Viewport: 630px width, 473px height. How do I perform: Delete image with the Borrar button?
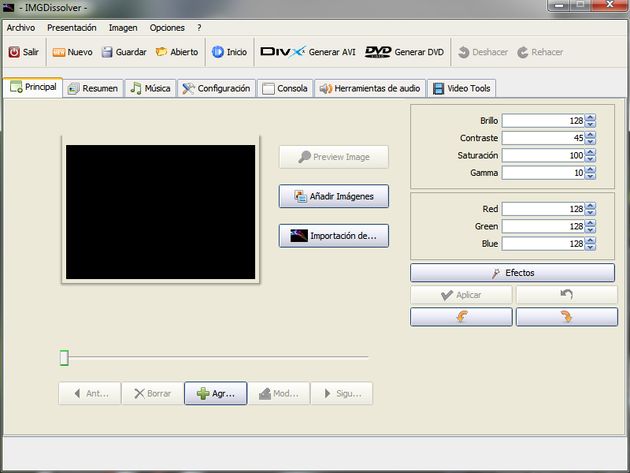tap(152, 393)
